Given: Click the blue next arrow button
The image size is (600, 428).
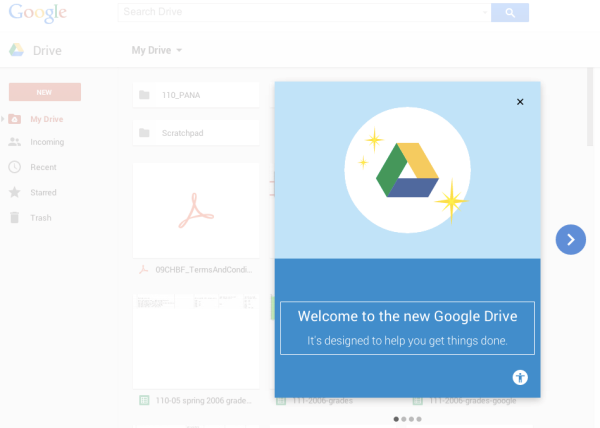Looking at the screenshot, I should [570, 239].
